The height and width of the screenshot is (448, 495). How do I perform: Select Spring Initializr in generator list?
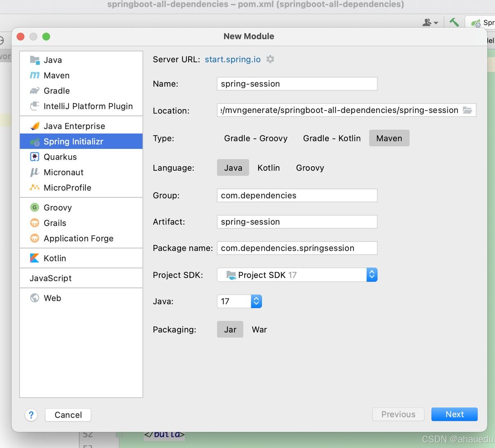[81, 141]
